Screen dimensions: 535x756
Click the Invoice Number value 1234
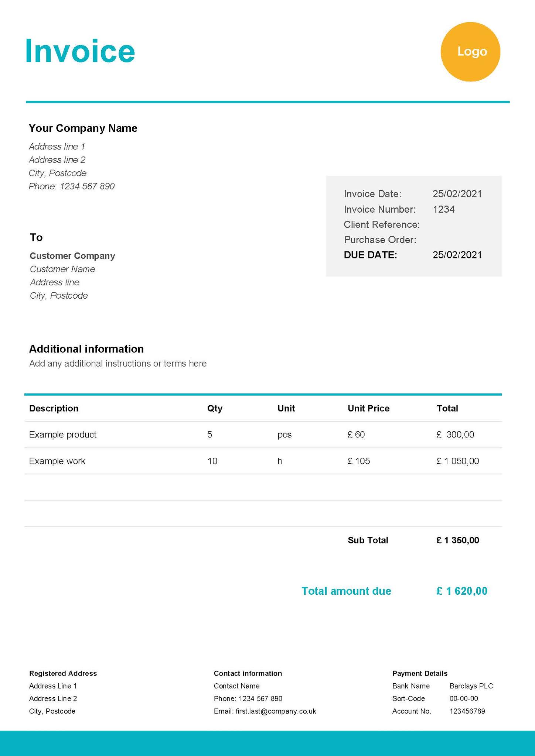(443, 209)
